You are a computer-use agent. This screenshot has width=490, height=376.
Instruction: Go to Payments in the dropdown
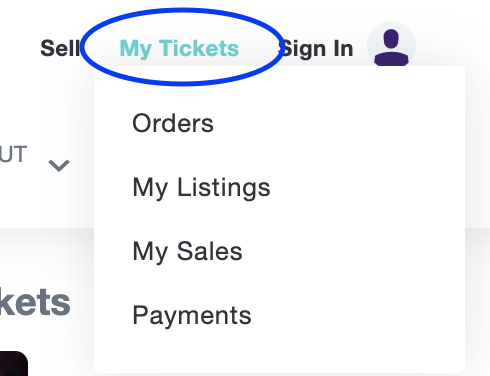point(192,315)
